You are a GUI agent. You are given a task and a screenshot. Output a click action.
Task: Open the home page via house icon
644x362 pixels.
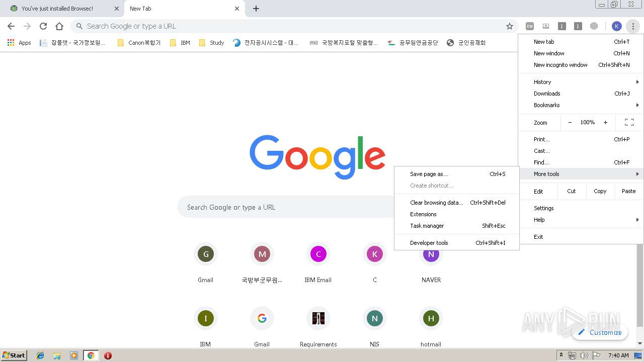(59, 26)
